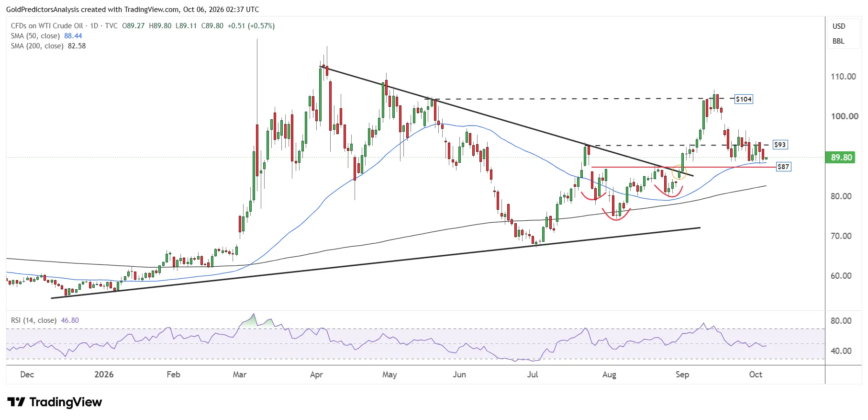
Task: Click the low price value L89.11
Action: tap(186, 26)
